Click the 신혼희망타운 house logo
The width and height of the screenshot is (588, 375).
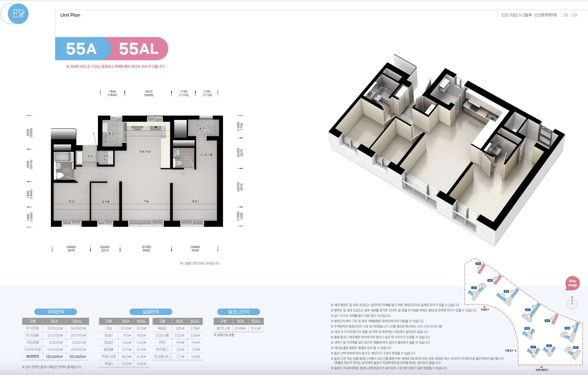[536, 15]
